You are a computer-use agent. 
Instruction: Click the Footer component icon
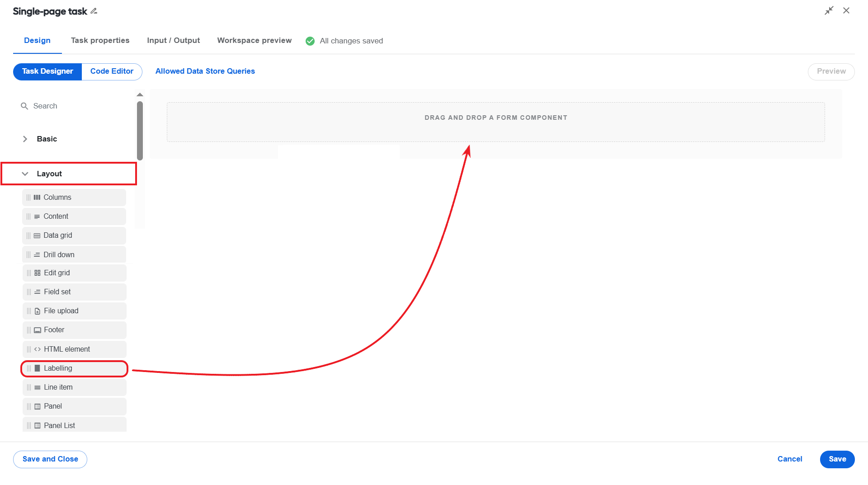[38, 330]
